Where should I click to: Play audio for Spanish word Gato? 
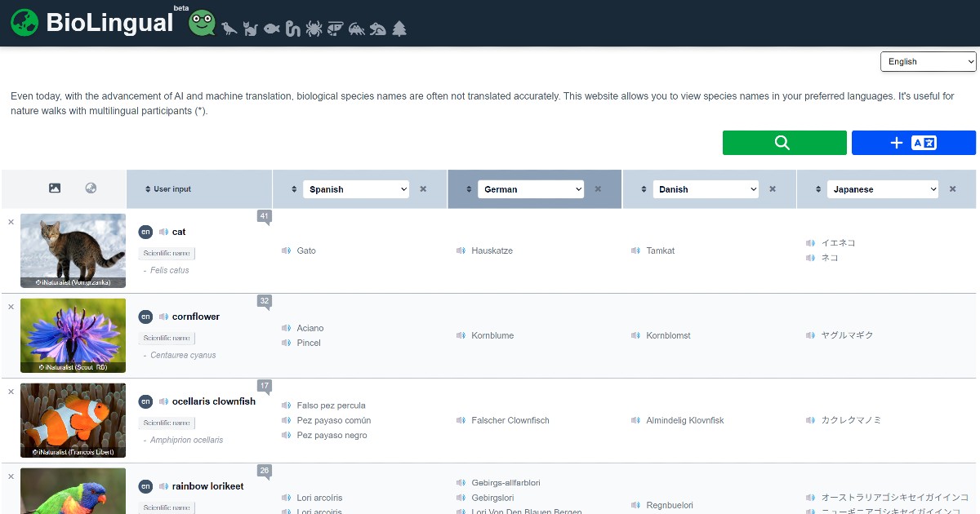click(x=286, y=250)
